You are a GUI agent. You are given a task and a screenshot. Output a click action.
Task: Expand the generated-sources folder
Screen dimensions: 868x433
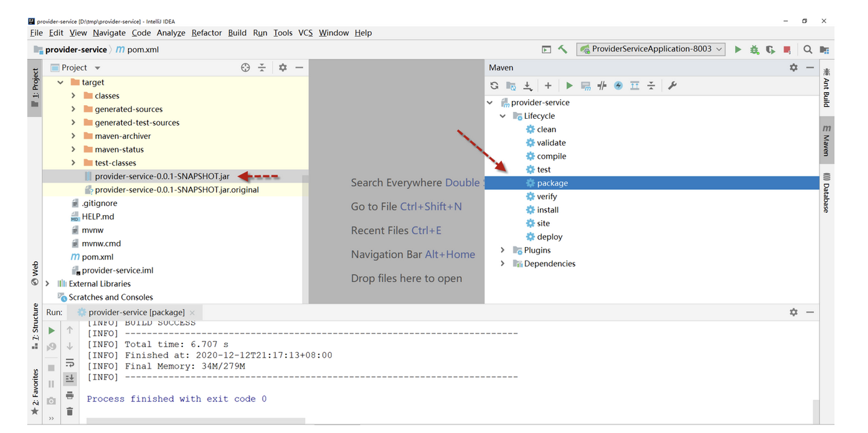73,109
